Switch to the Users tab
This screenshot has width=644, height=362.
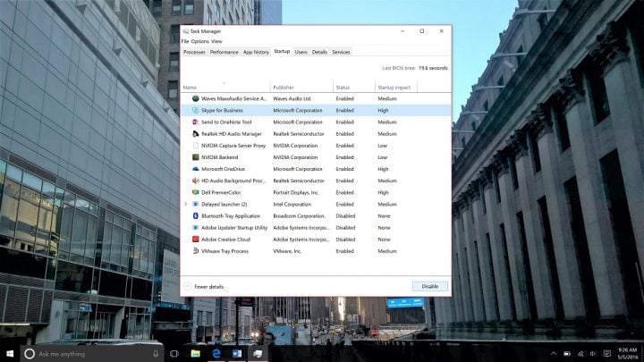pyautogui.click(x=301, y=52)
